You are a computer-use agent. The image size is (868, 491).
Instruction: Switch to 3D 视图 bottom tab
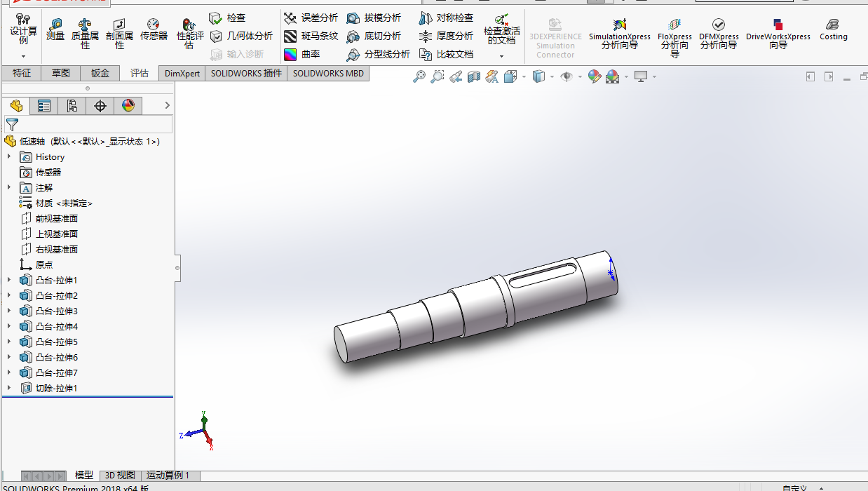120,476
